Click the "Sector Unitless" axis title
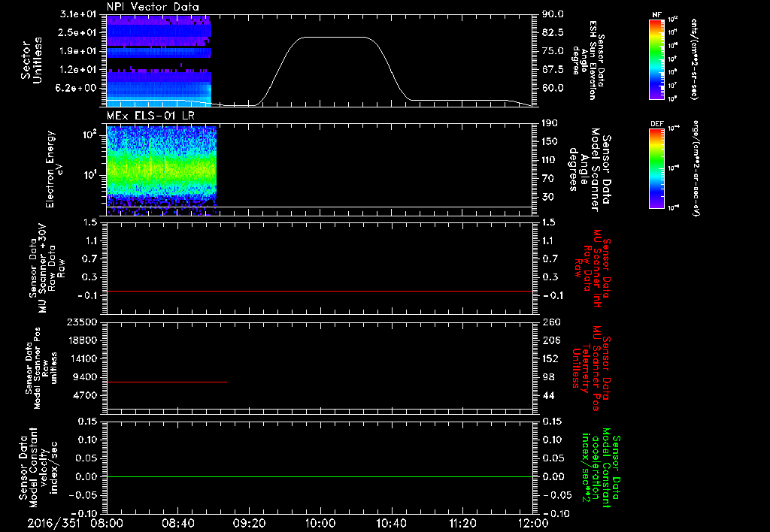The width and height of the screenshot is (770, 532). click(32, 60)
